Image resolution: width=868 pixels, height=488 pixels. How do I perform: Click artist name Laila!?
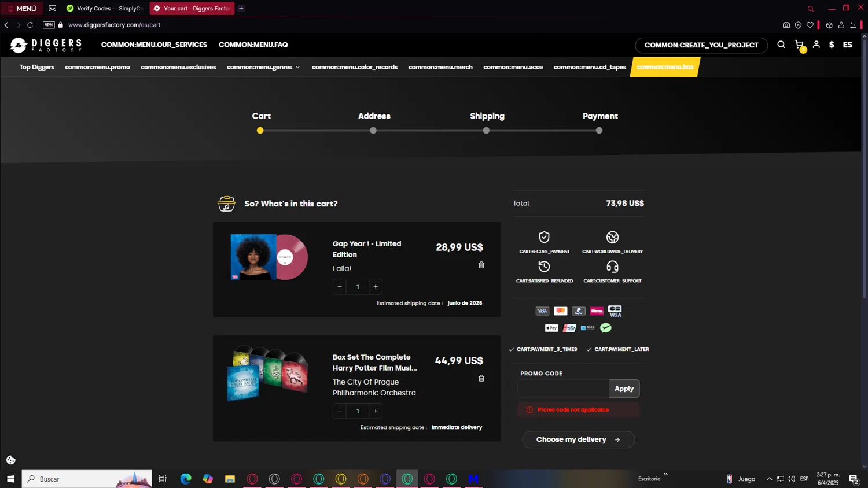click(x=342, y=268)
